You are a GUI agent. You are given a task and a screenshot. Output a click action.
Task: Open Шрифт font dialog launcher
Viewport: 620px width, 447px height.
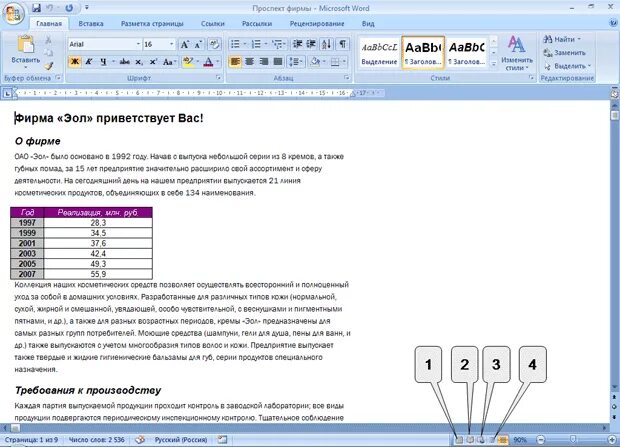[x=218, y=78]
